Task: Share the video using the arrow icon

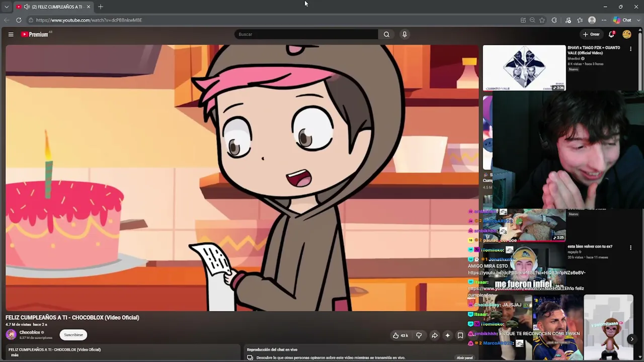Action: (434, 335)
